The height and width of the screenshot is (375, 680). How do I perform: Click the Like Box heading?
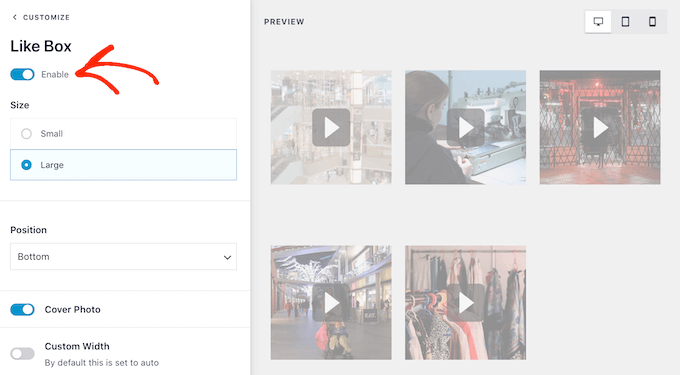pos(41,46)
